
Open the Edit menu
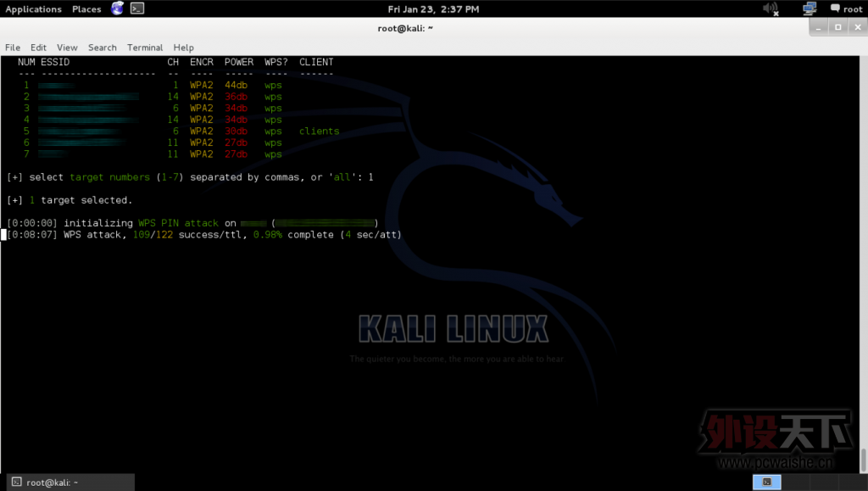click(39, 47)
